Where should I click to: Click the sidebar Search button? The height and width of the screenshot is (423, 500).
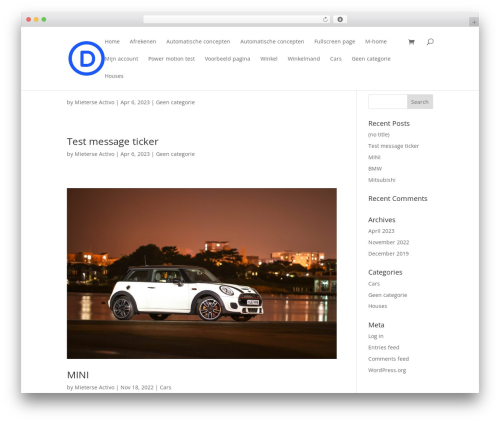420,102
